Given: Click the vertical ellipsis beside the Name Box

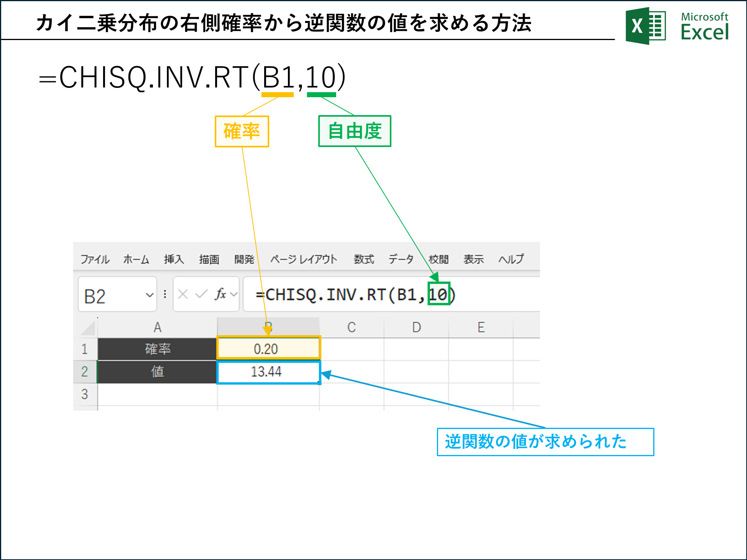Looking at the screenshot, I should click(165, 294).
